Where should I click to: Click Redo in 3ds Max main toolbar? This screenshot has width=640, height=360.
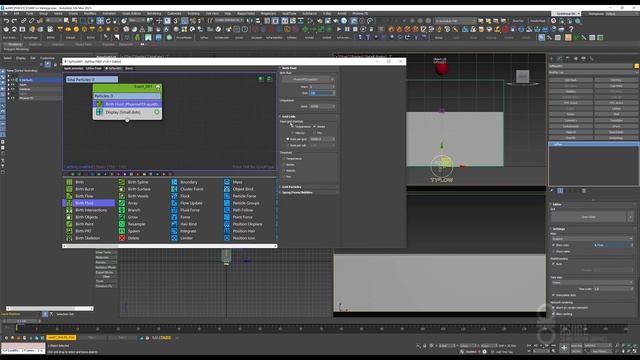click(x=14, y=20)
